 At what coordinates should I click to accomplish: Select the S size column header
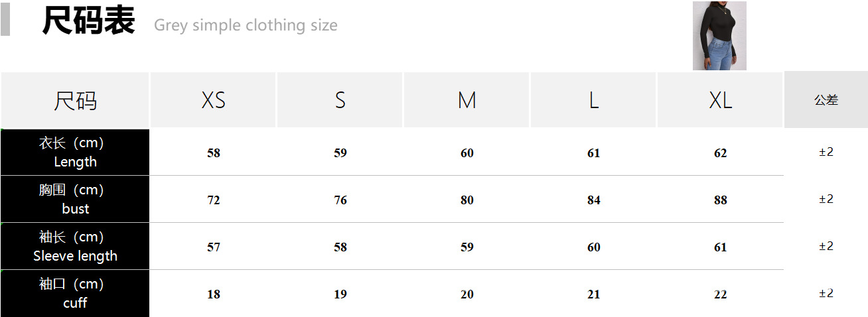tap(340, 100)
